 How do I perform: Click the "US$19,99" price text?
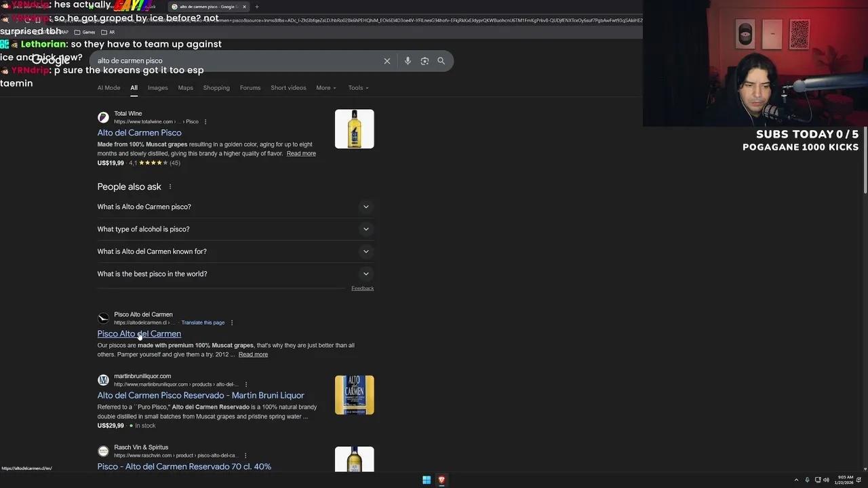[111, 163]
